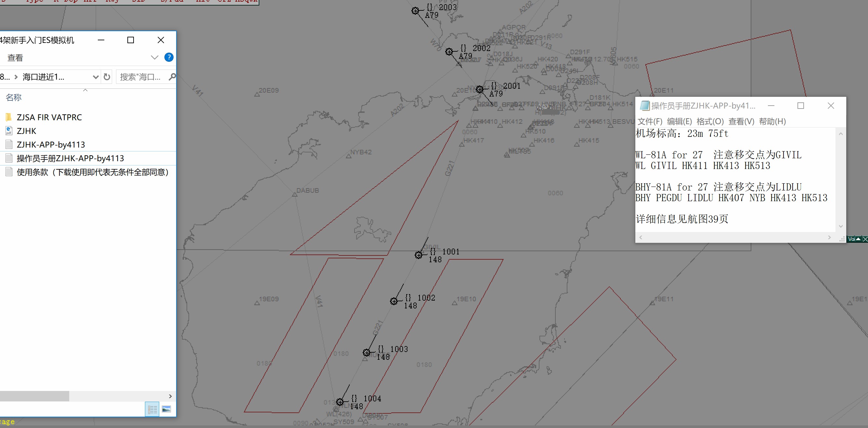Click inside the 搜索 search box
This screenshot has height=428, width=868.
[141, 77]
